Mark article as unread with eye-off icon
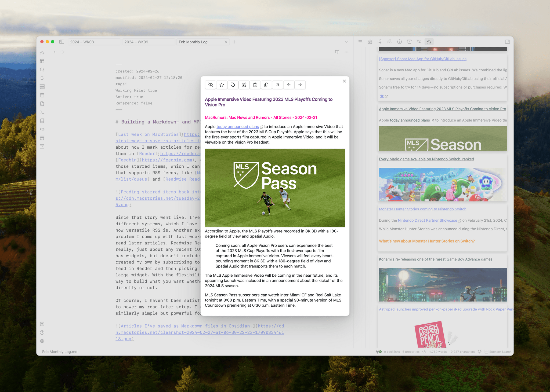This screenshot has width=550, height=392. (x=211, y=85)
